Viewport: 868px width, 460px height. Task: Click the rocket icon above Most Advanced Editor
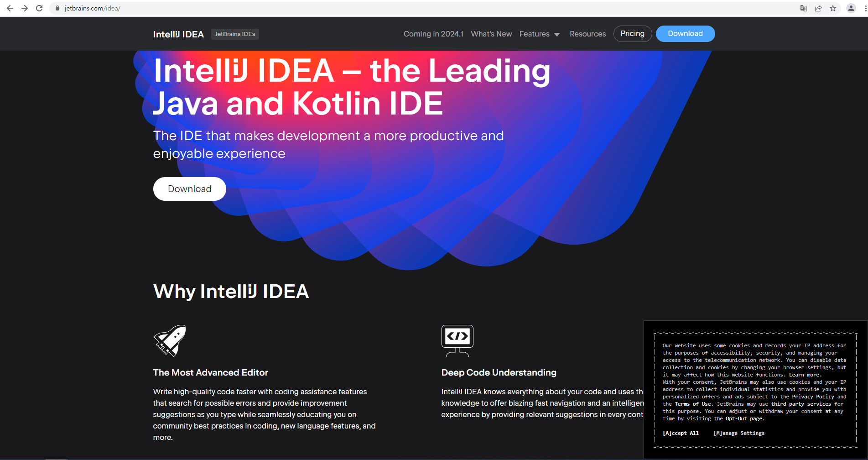click(x=170, y=340)
